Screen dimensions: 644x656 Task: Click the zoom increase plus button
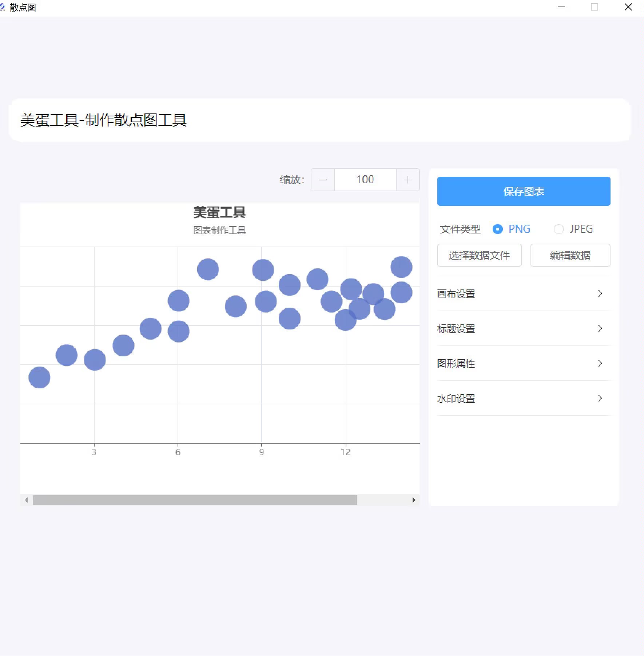[x=408, y=180]
